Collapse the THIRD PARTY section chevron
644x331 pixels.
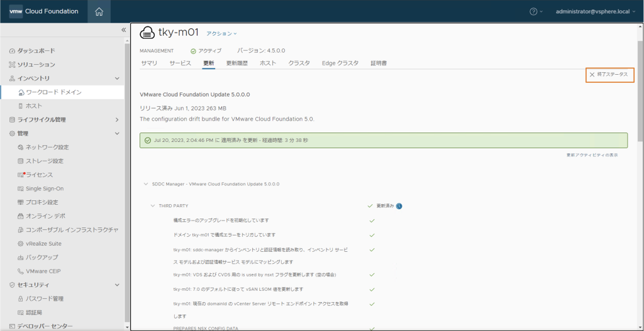[153, 205]
